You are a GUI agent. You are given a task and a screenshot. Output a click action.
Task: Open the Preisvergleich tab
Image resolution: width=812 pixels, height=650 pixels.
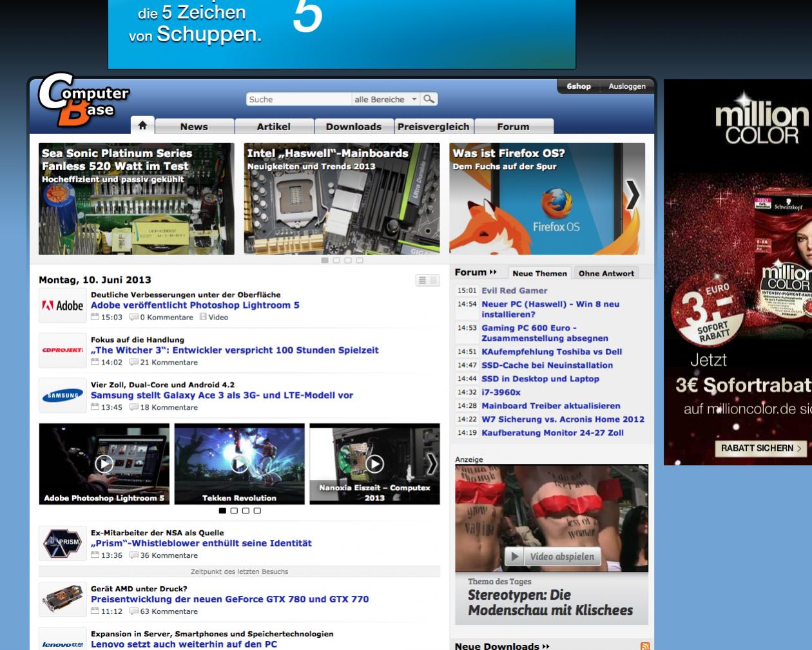(434, 126)
